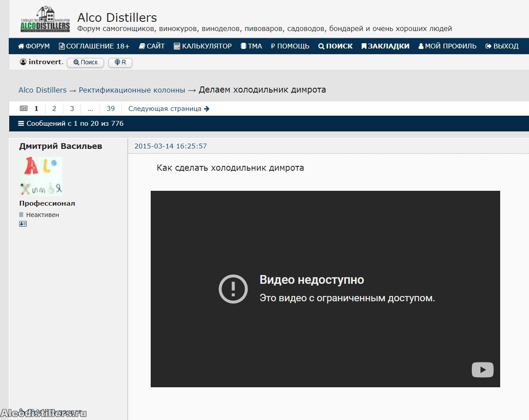Screen dimensions: 529x420
Task: Open the КАЛЬКУЛЯТОР tool
Action: (x=203, y=46)
